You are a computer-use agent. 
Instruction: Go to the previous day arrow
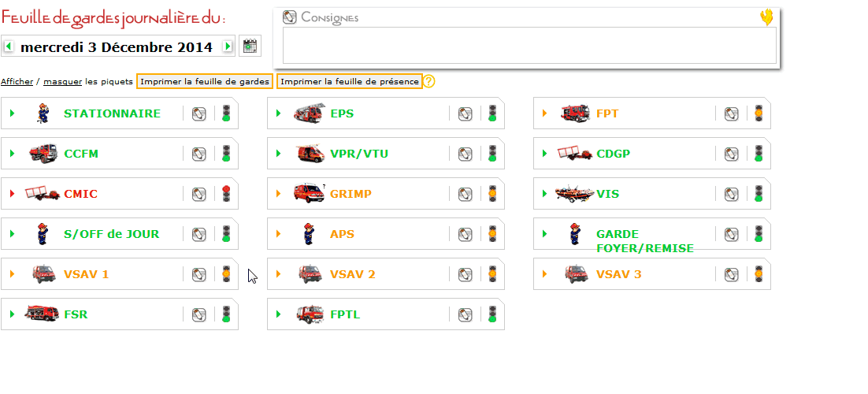(9, 46)
